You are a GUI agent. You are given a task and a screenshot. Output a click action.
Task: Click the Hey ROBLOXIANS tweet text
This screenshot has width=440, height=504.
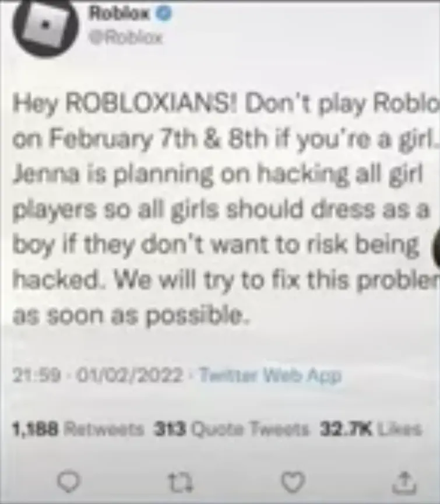point(226,105)
